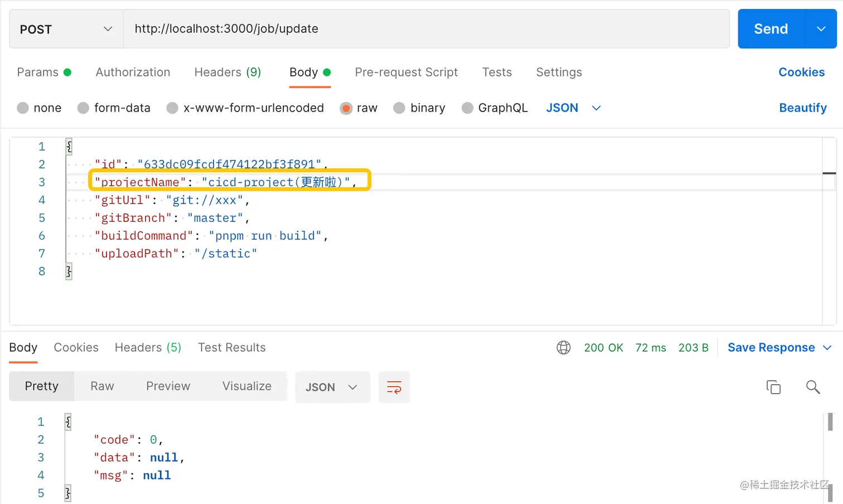Select the request Body tab
This screenshot has width=843, height=504.
point(310,72)
